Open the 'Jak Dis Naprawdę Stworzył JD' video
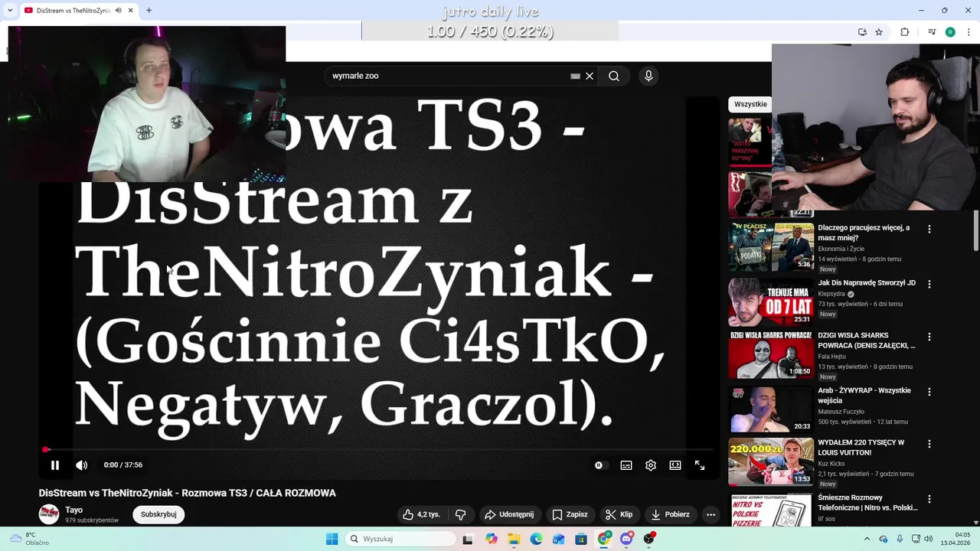Image resolution: width=980 pixels, height=551 pixels. click(867, 283)
